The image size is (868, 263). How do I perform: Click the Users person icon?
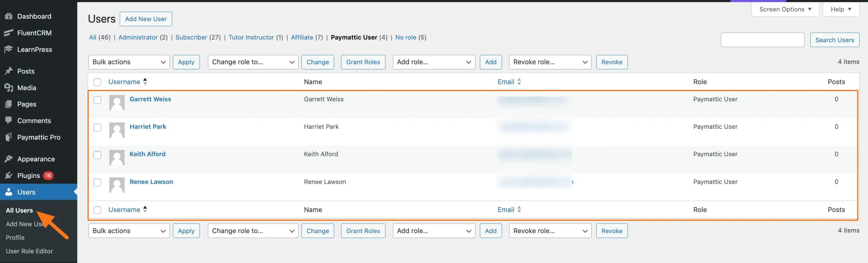pyautogui.click(x=9, y=192)
